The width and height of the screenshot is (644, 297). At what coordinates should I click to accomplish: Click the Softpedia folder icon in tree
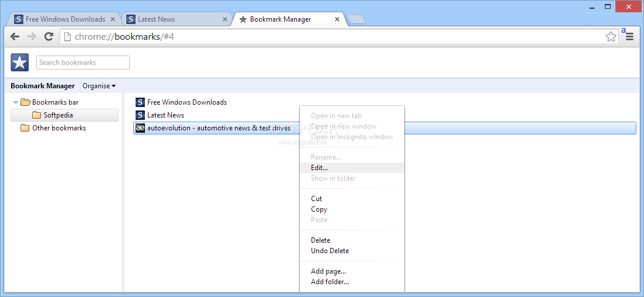click(x=37, y=115)
